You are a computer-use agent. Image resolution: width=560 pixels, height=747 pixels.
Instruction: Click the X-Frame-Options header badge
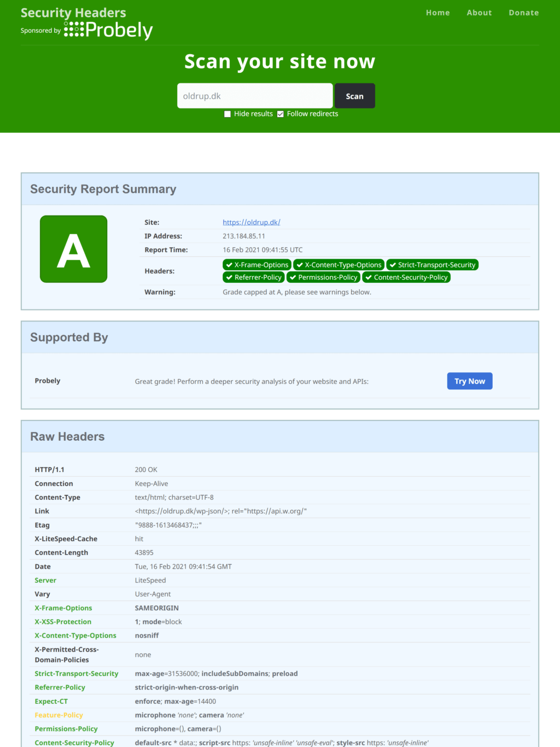click(257, 265)
